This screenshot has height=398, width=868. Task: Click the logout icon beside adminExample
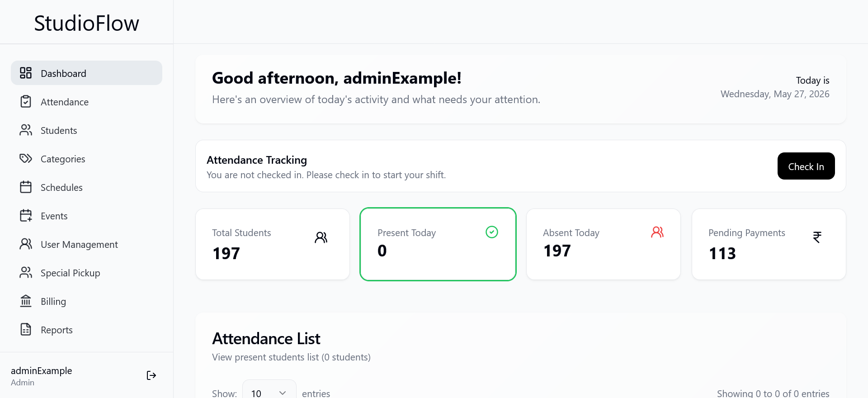151,375
